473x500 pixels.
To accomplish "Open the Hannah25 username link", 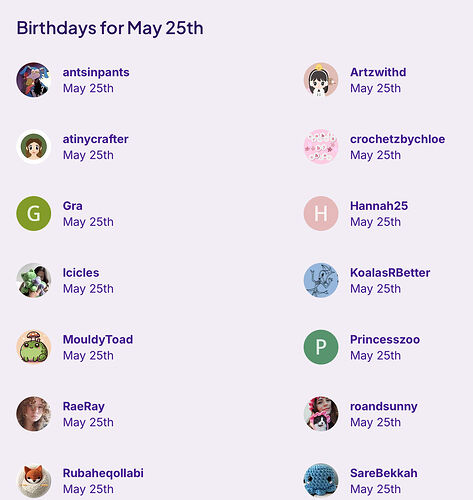I will click(x=379, y=206).
